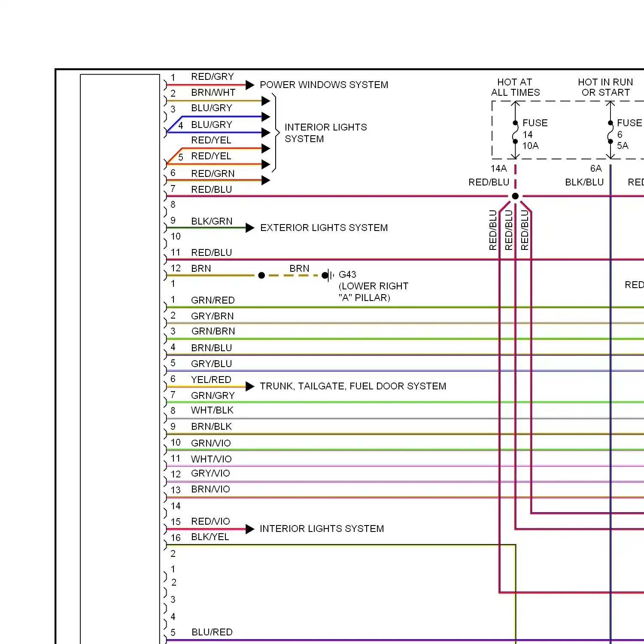
Task: Click the INTERIOR LIGHTS SYSTEM label beside the bracket
Action: (x=325, y=133)
